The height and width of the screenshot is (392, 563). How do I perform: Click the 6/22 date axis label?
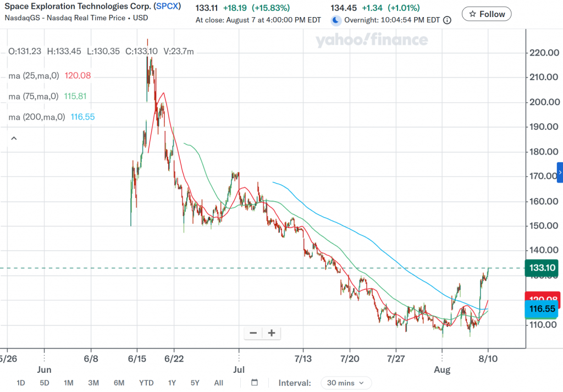click(x=174, y=359)
